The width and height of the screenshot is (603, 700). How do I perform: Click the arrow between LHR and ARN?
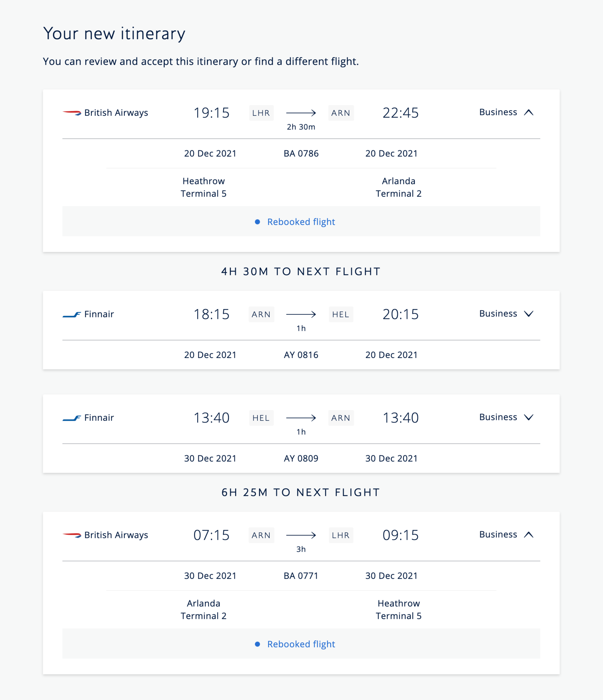click(301, 113)
